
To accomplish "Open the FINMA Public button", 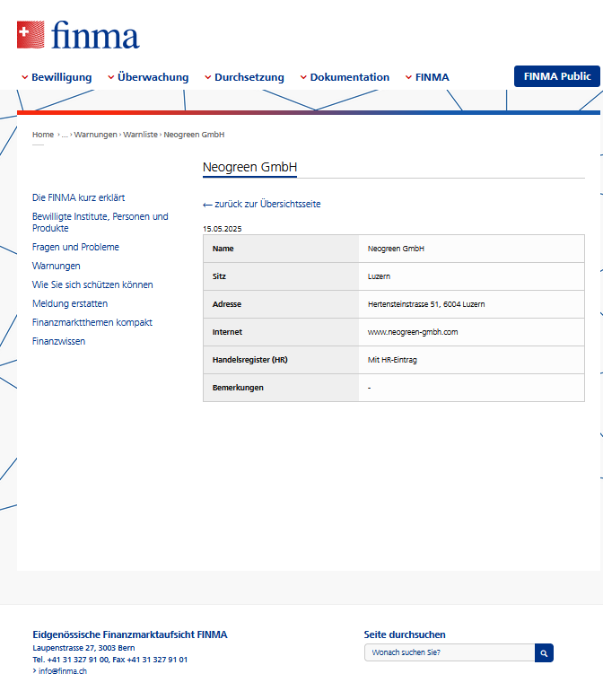I will point(557,76).
